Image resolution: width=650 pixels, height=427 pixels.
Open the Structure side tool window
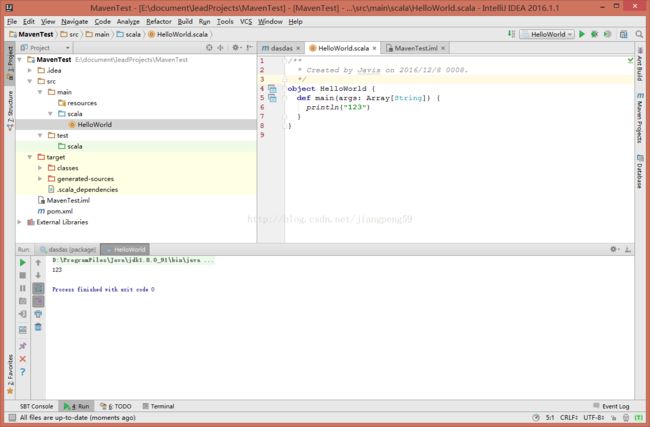pos(10,111)
